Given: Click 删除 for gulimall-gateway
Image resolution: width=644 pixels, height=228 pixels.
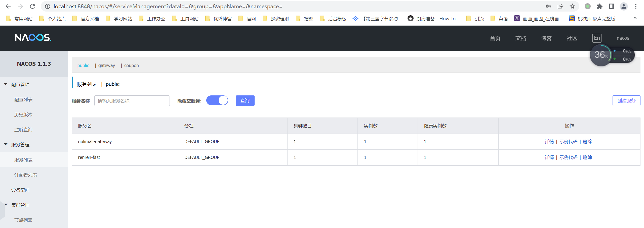Looking at the screenshot, I should coord(587,142).
